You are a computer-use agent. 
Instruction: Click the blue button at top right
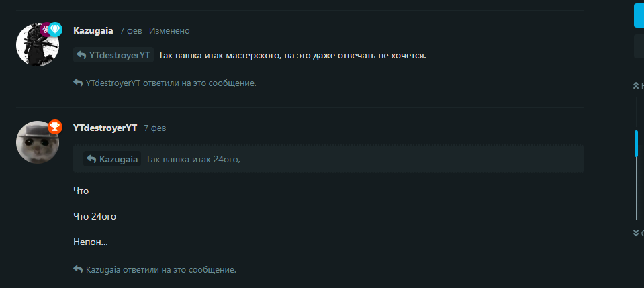click(x=639, y=13)
